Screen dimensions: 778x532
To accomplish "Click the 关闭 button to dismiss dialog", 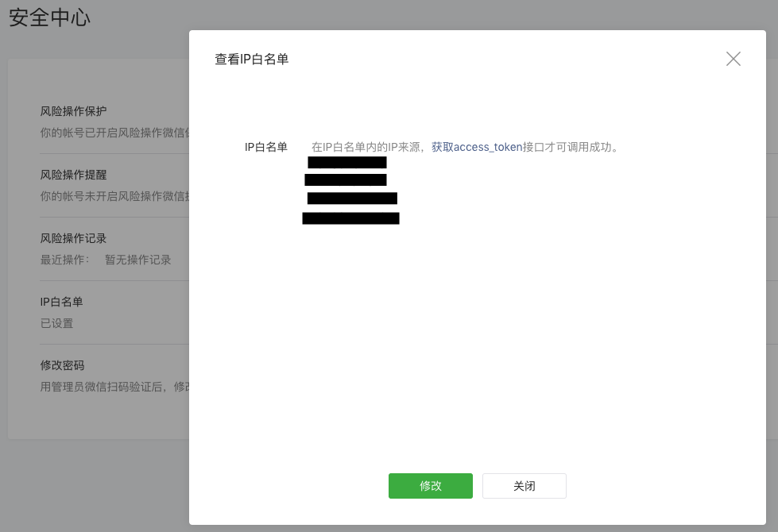I will 524,486.
